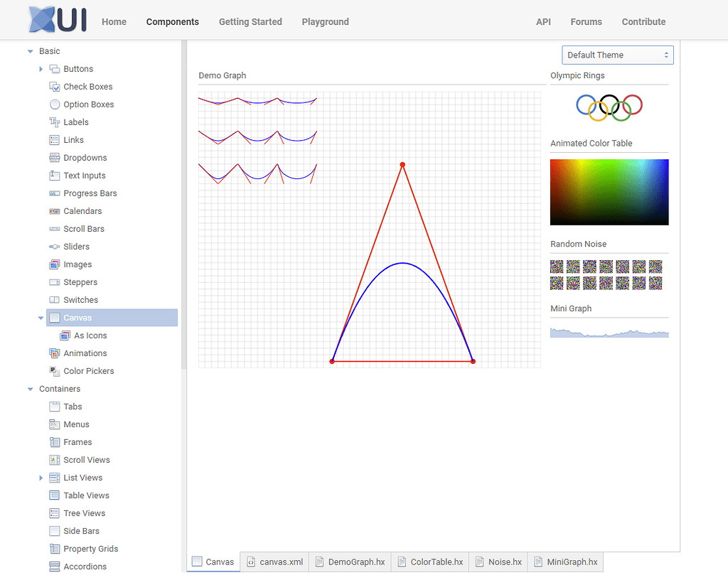Open the Forums link
The image size is (728, 580).
coord(586,22)
